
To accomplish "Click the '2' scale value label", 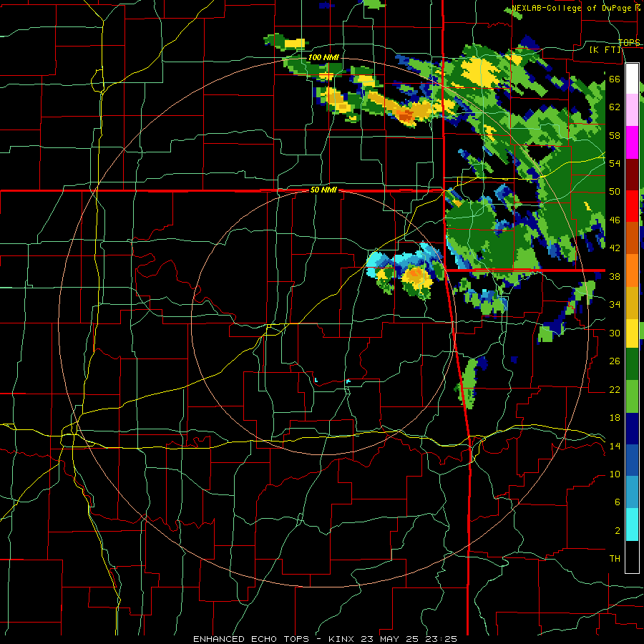I will [617, 531].
